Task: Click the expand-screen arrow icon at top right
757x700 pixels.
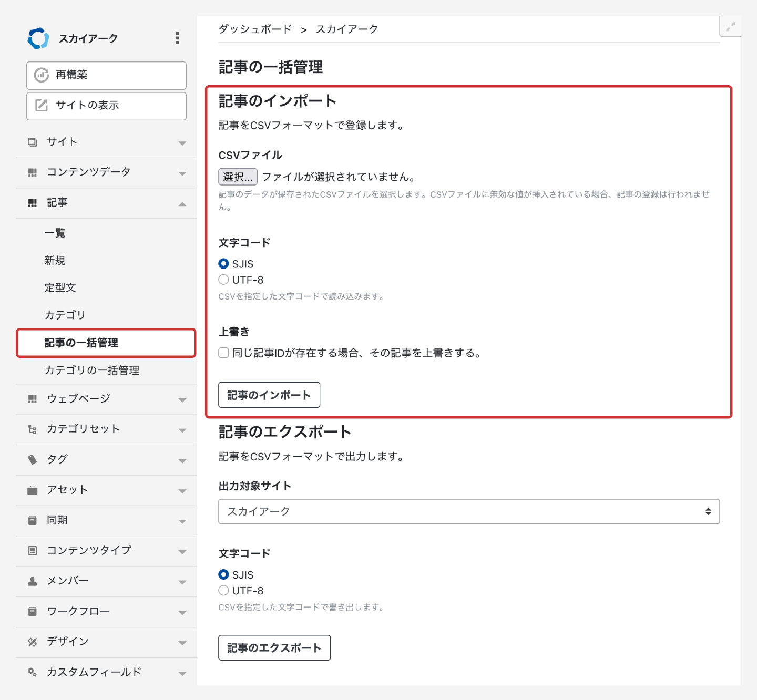Action: pyautogui.click(x=730, y=27)
